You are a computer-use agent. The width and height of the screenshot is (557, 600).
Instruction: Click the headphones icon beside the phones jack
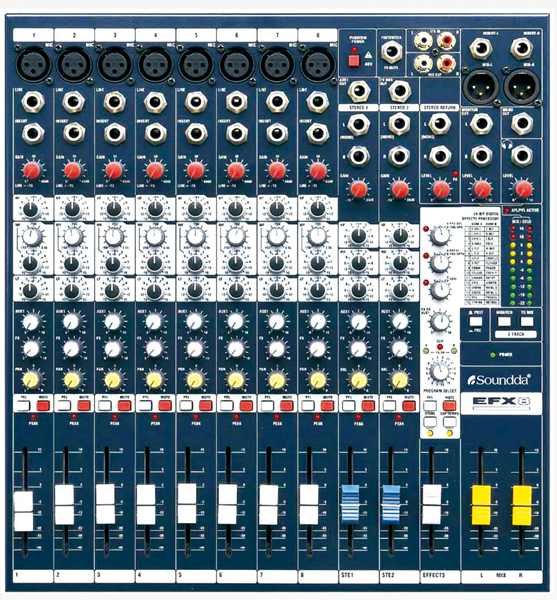pyautogui.click(x=507, y=145)
